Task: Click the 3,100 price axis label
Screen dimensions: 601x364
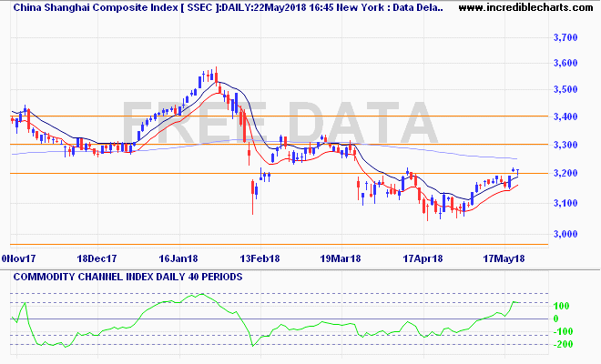Action: pyautogui.click(x=565, y=203)
